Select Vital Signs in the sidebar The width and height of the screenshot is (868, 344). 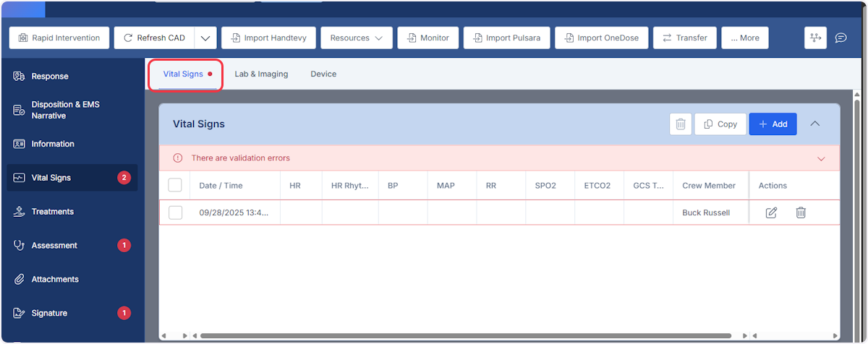coord(72,178)
